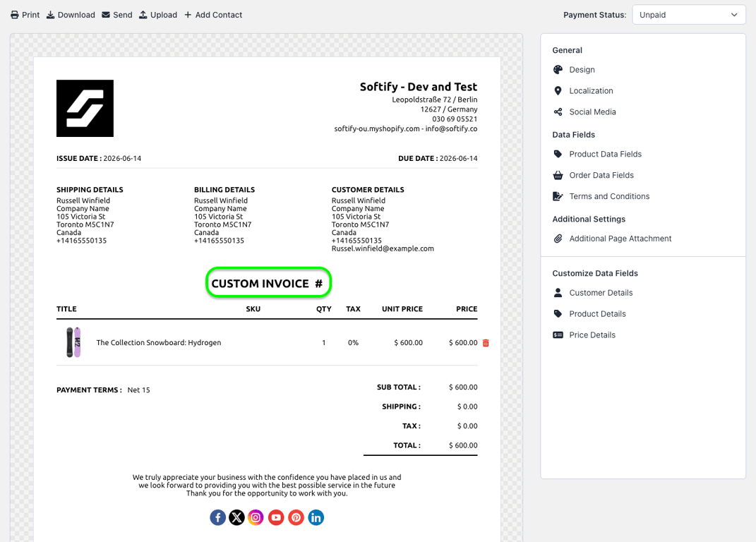
Task: Open Customer Details customization
Action: pyautogui.click(x=601, y=293)
